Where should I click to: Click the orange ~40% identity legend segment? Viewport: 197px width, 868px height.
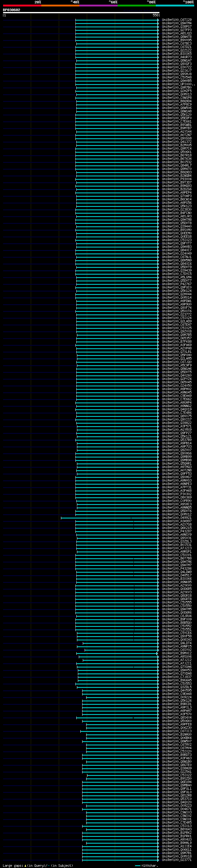(60, 6)
